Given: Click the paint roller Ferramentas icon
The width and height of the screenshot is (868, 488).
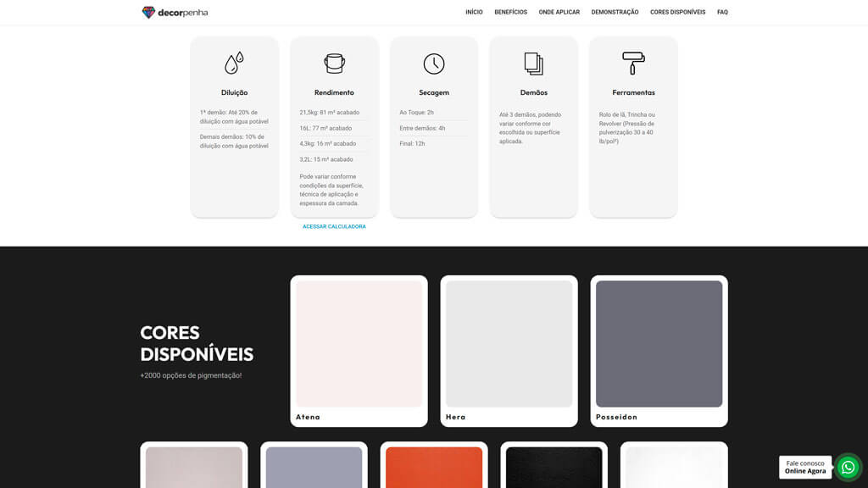Looking at the screenshot, I should point(633,63).
